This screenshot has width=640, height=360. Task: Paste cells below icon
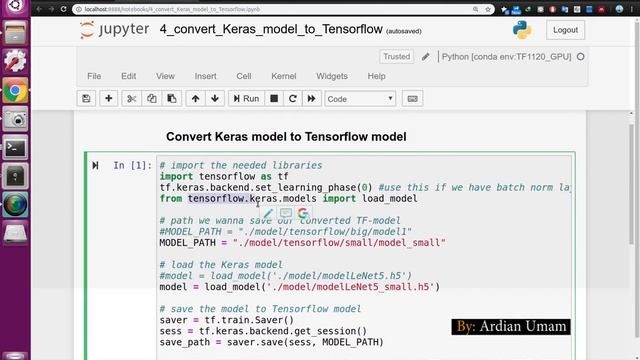coord(172,99)
